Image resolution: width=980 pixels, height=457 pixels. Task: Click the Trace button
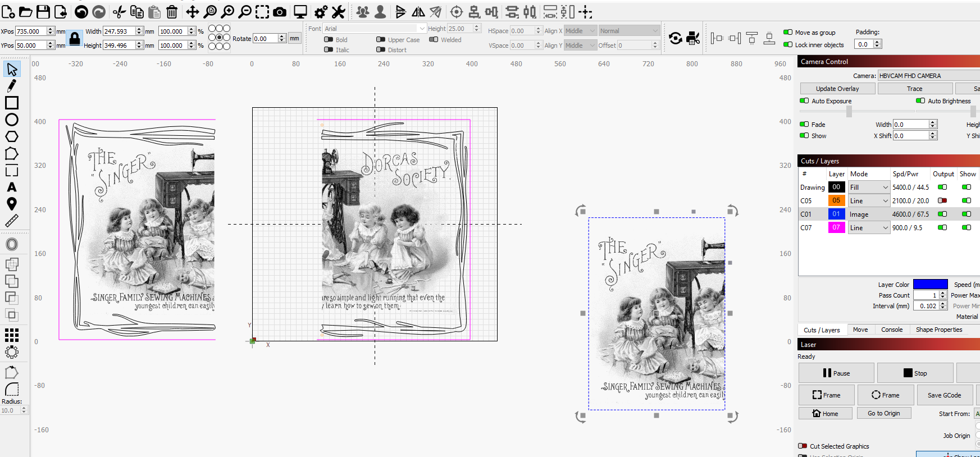[915, 89]
